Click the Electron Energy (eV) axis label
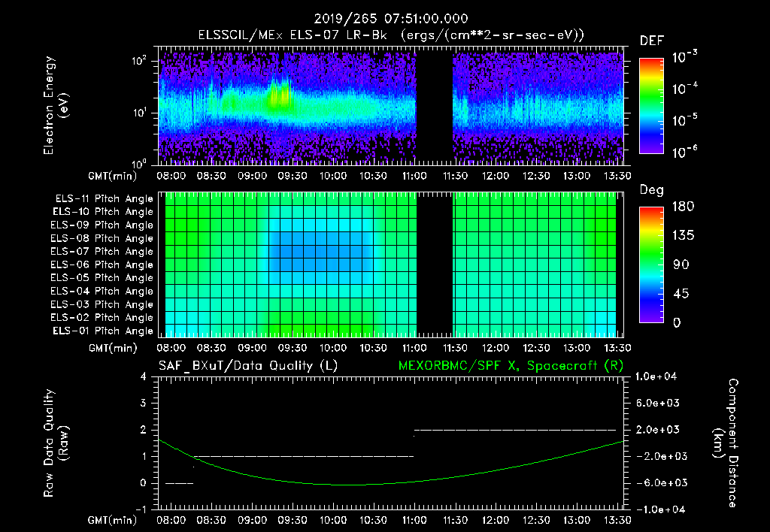Viewport: 770px width, 532px height. click(x=56, y=105)
